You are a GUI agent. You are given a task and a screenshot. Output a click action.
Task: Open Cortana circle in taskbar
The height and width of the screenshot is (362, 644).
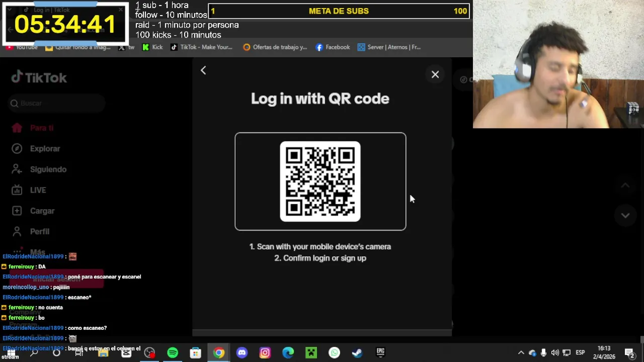pyautogui.click(x=56, y=353)
